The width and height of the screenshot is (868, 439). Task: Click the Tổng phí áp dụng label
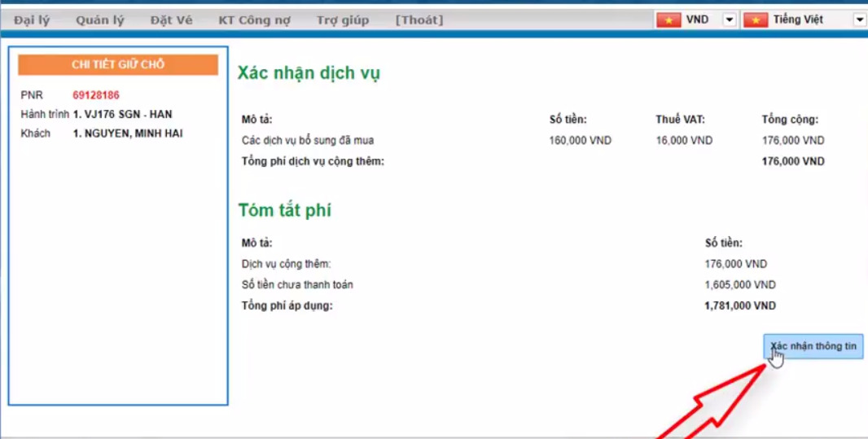tap(287, 305)
